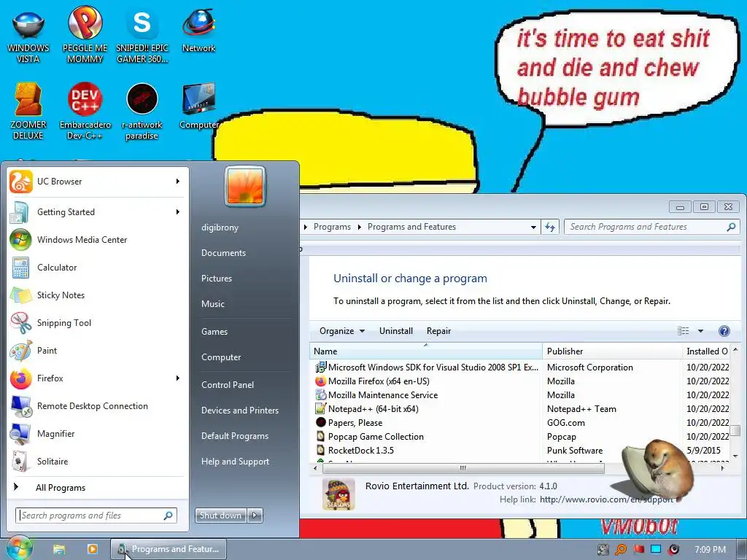The image size is (747, 560).
Task: Select RocketDock 1.3.5 entry
Action: (x=519, y=450)
